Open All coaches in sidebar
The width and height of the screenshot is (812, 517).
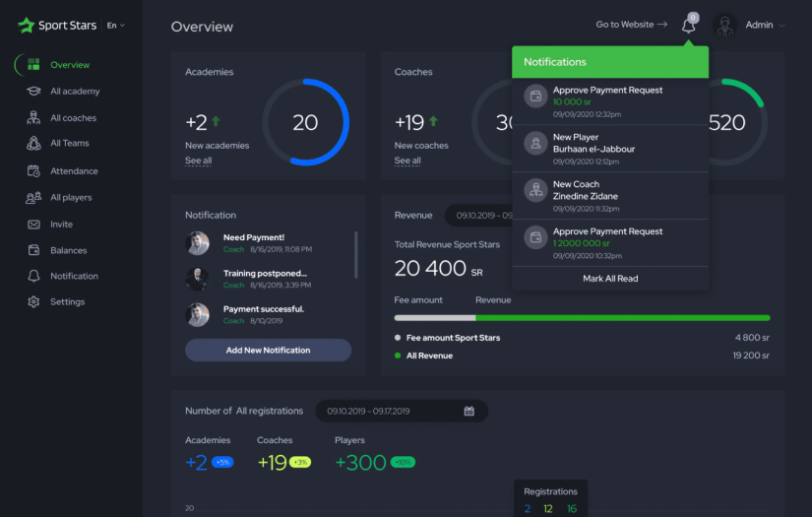(74, 118)
